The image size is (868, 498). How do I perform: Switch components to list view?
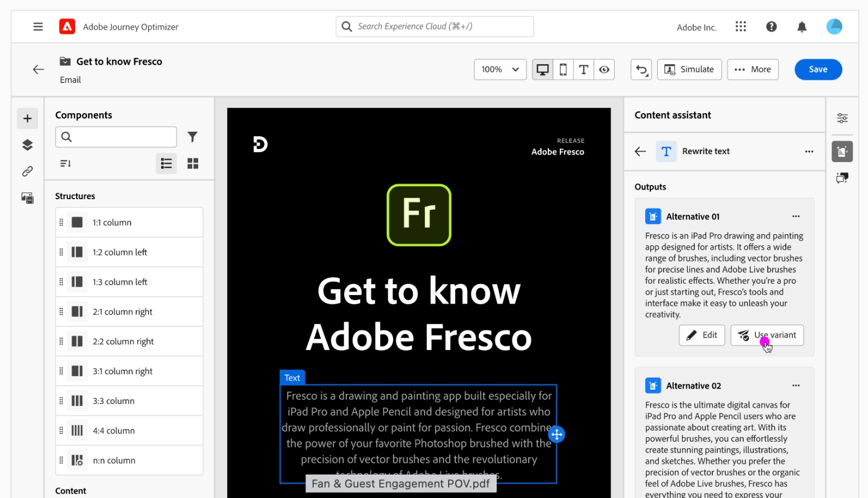166,163
